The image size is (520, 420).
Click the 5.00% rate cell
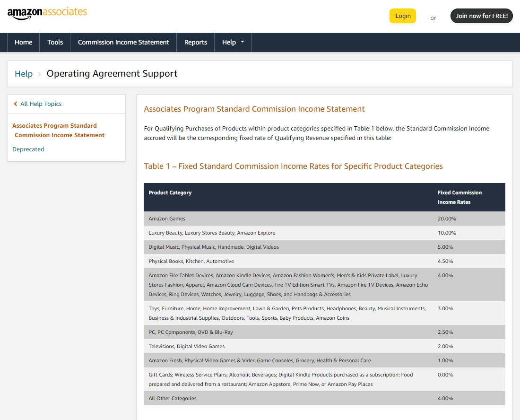tap(445, 247)
